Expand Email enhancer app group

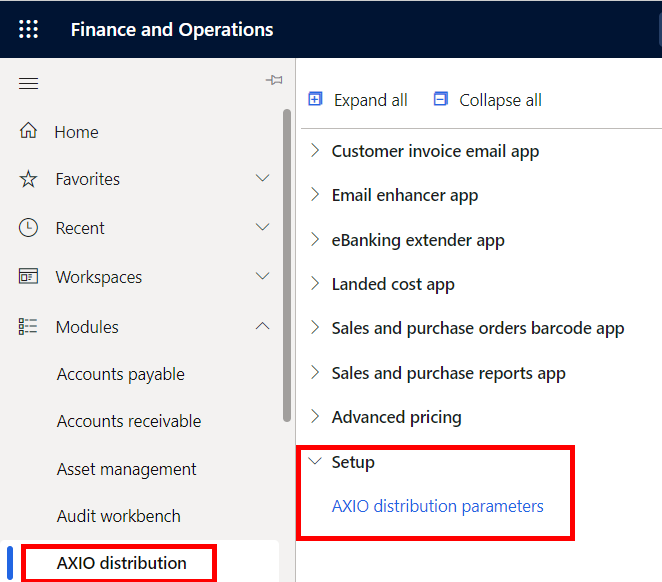pos(315,195)
